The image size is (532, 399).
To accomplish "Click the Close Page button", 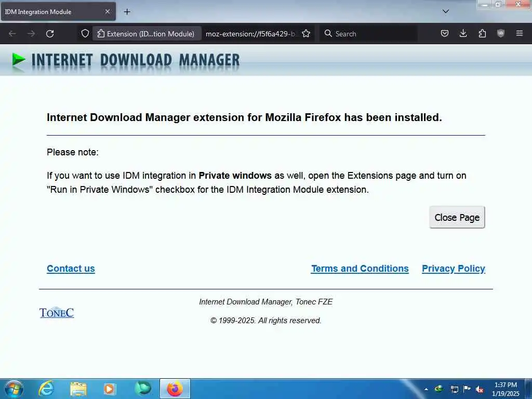I will point(457,217).
